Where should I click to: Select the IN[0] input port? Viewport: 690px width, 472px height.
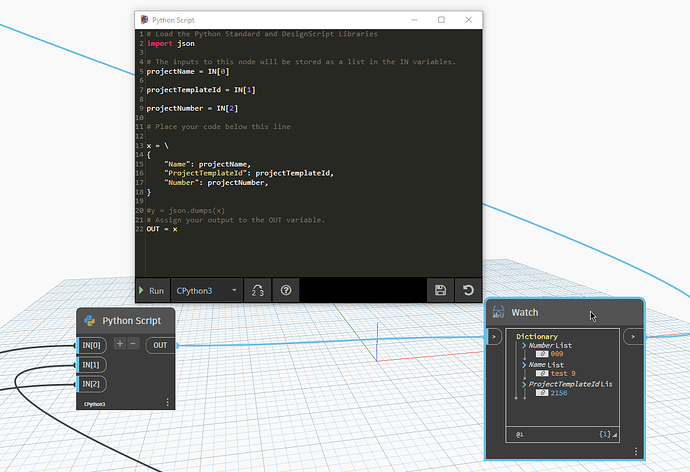pos(93,345)
